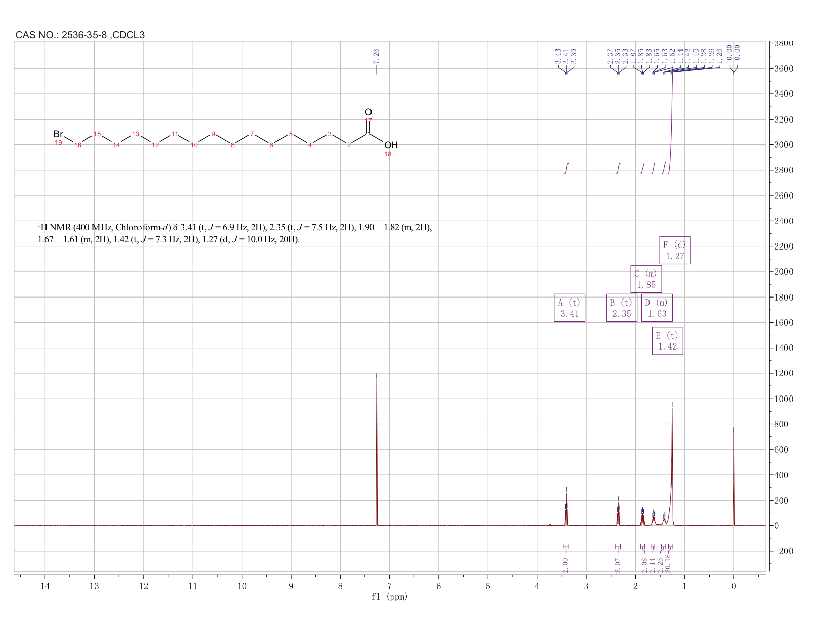
Task: Click the 1000 intensity axis tick label
Action: pos(784,399)
